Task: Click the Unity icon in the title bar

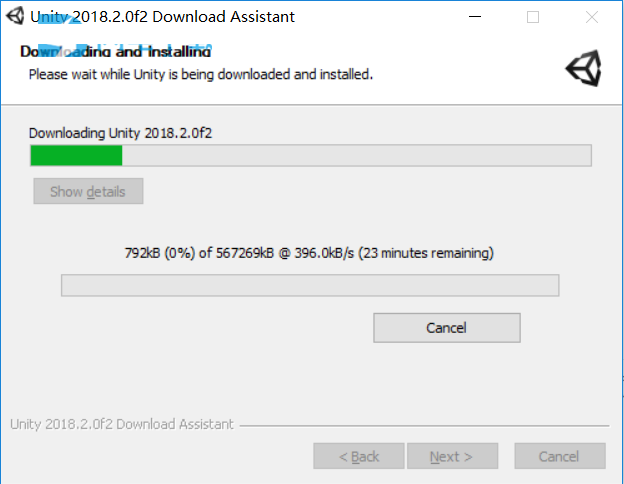Action: 15,16
